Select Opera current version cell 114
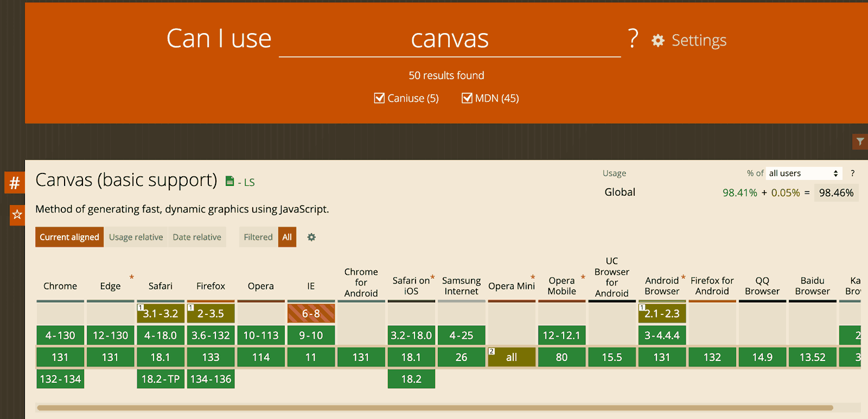 click(x=261, y=357)
